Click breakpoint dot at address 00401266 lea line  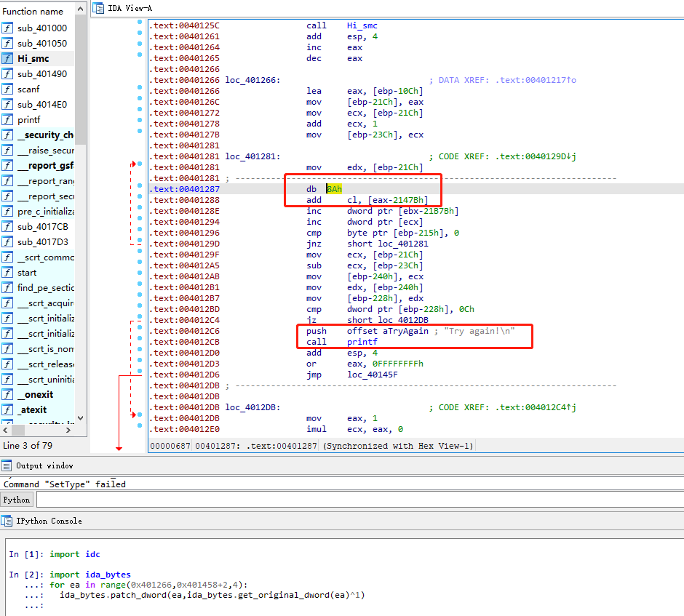pos(140,87)
